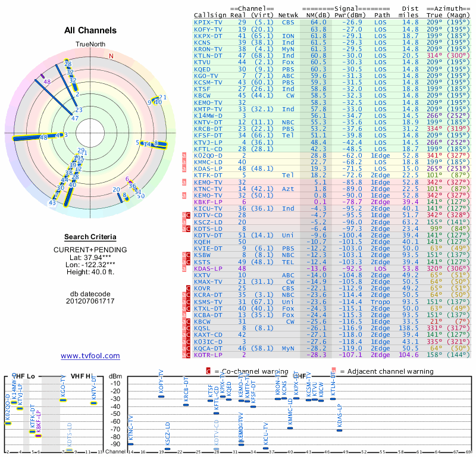Screen dimensions: 476x457
Task: Select the purple KBKF-LP callsign in the table
Action: coord(208,202)
